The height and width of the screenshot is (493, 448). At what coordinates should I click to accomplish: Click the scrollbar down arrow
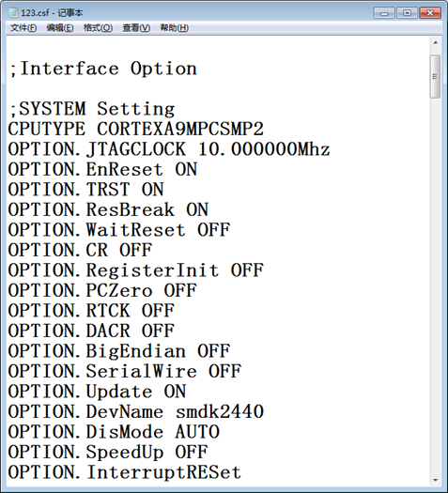click(x=436, y=480)
